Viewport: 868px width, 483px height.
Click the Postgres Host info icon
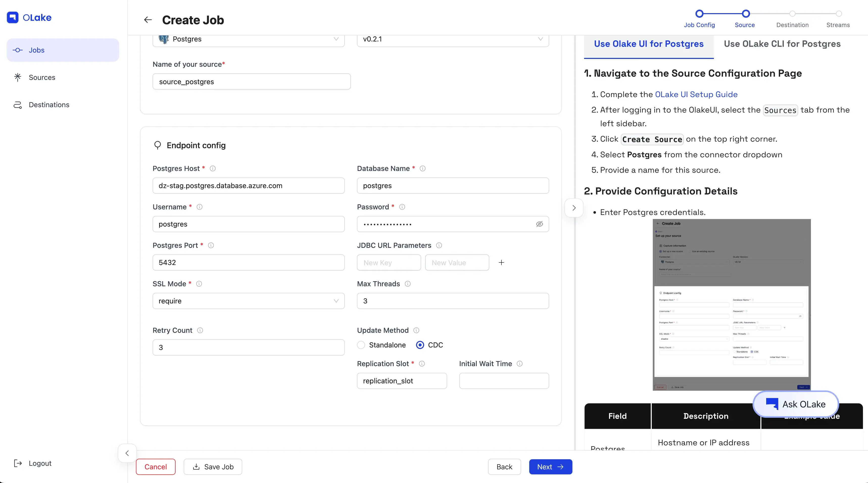point(213,168)
